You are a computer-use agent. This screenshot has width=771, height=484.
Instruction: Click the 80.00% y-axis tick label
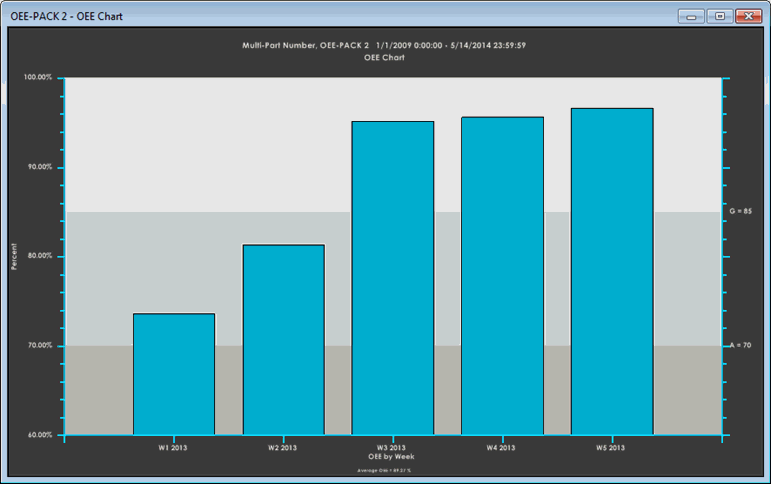(x=39, y=256)
